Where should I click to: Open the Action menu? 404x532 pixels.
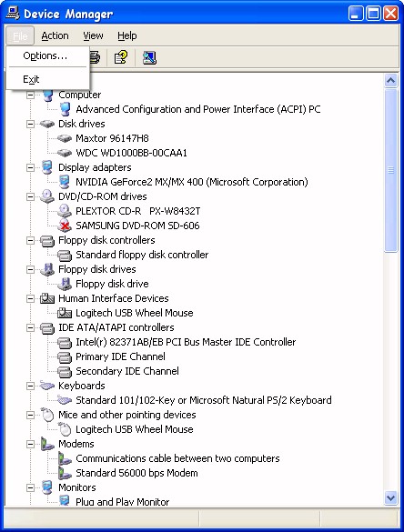coord(55,35)
